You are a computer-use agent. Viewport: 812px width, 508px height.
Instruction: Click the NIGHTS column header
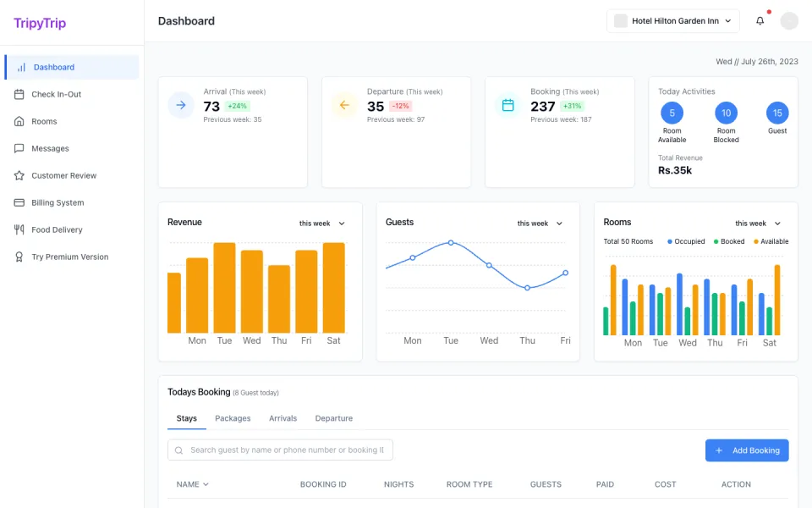398,484
